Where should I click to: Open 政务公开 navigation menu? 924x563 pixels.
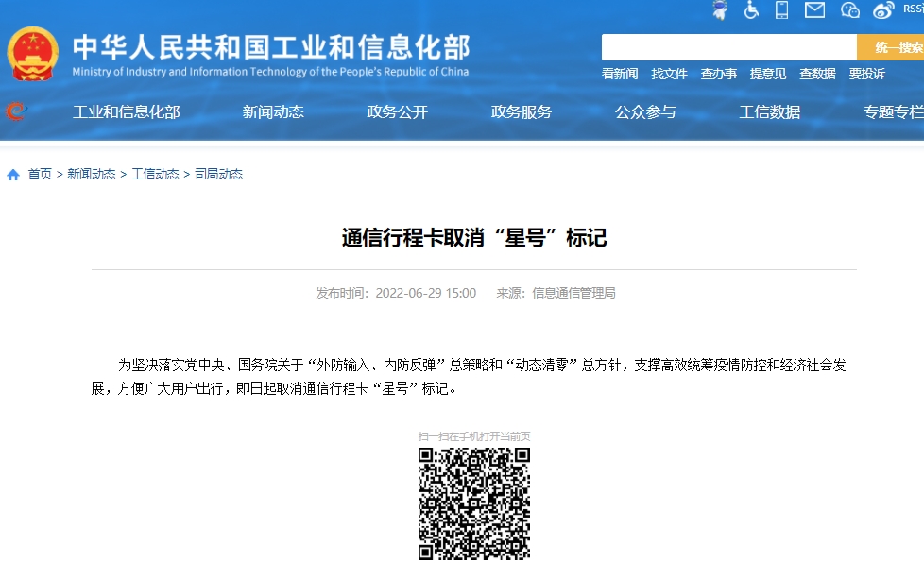click(x=397, y=111)
